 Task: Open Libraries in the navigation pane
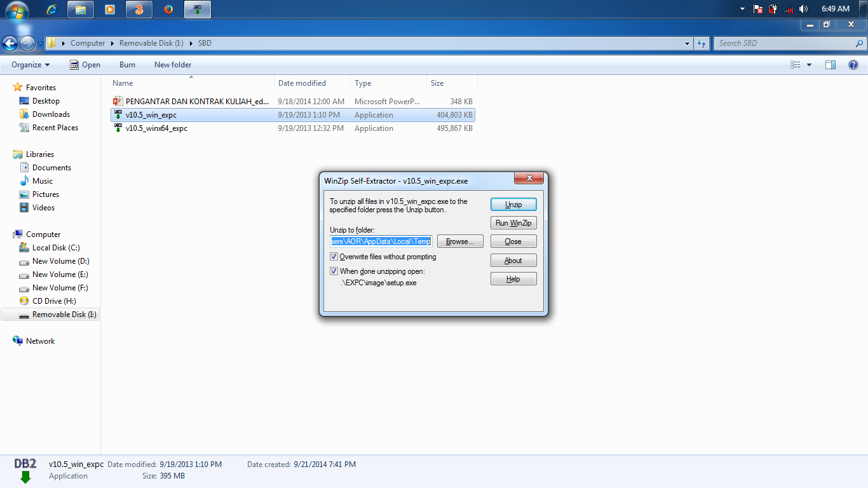[x=40, y=154]
